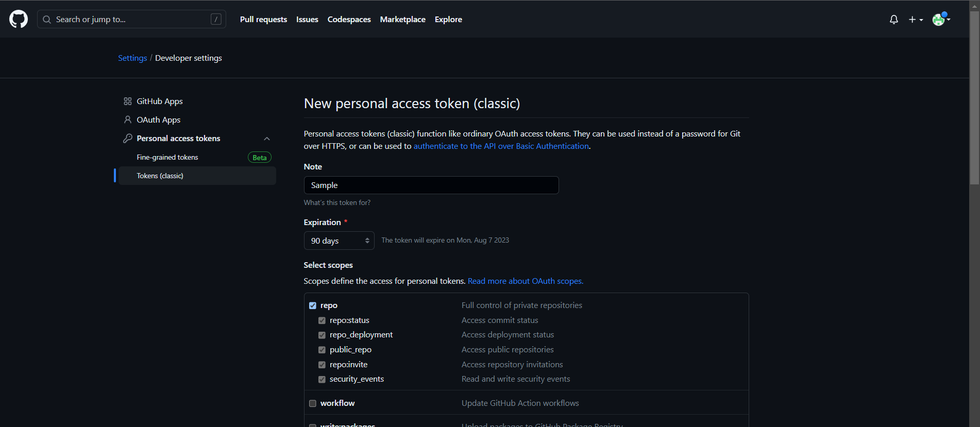Open Pull requests in top navigation
Screen dimensions: 980x427
[263, 20]
